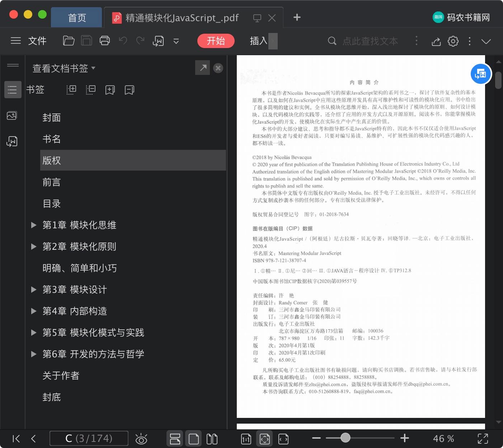Select the 插入 ribbon tab
503x448 pixels.
click(x=259, y=41)
